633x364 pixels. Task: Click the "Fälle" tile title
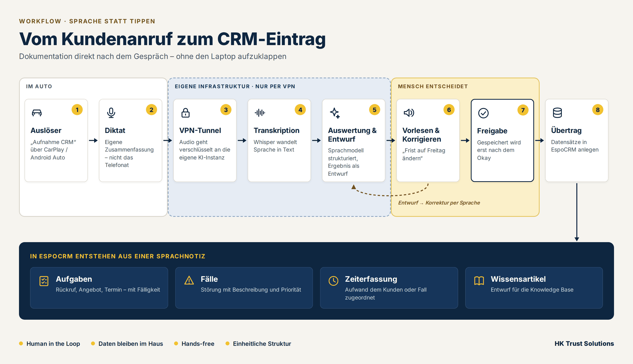209,279
